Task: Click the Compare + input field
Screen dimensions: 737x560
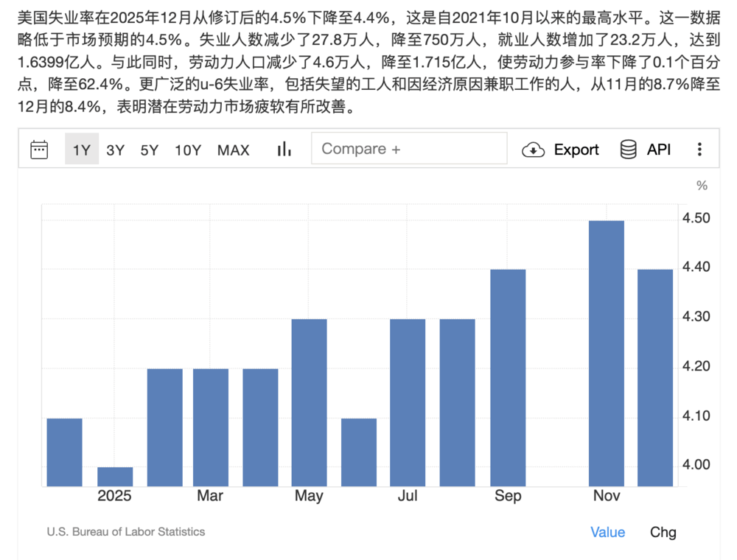Action: 409,149
